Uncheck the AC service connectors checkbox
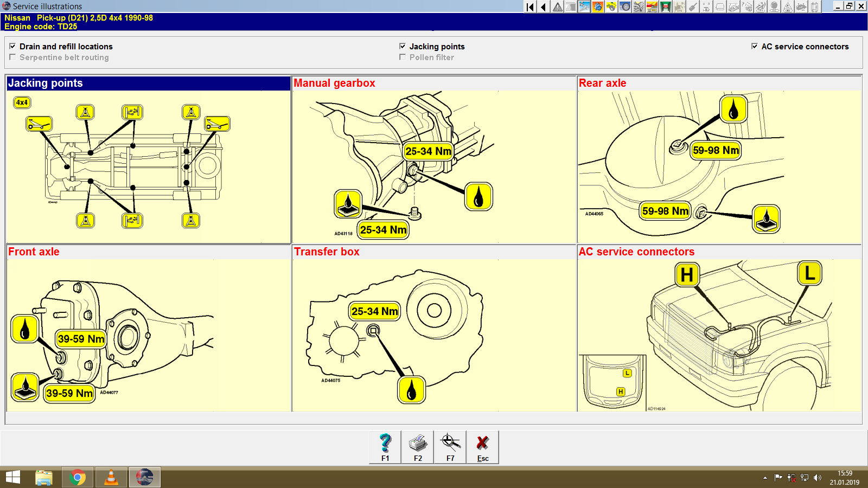The height and width of the screenshot is (488, 868). pyautogui.click(x=754, y=46)
